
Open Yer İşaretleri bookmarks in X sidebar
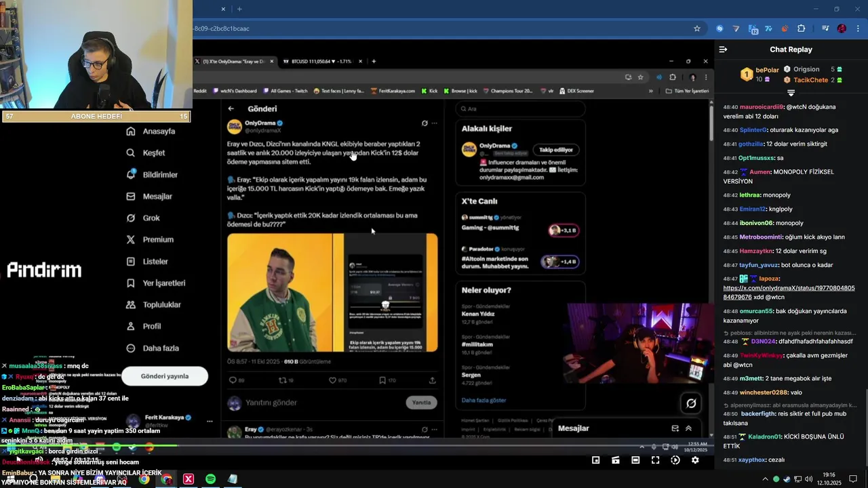click(x=156, y=283)
